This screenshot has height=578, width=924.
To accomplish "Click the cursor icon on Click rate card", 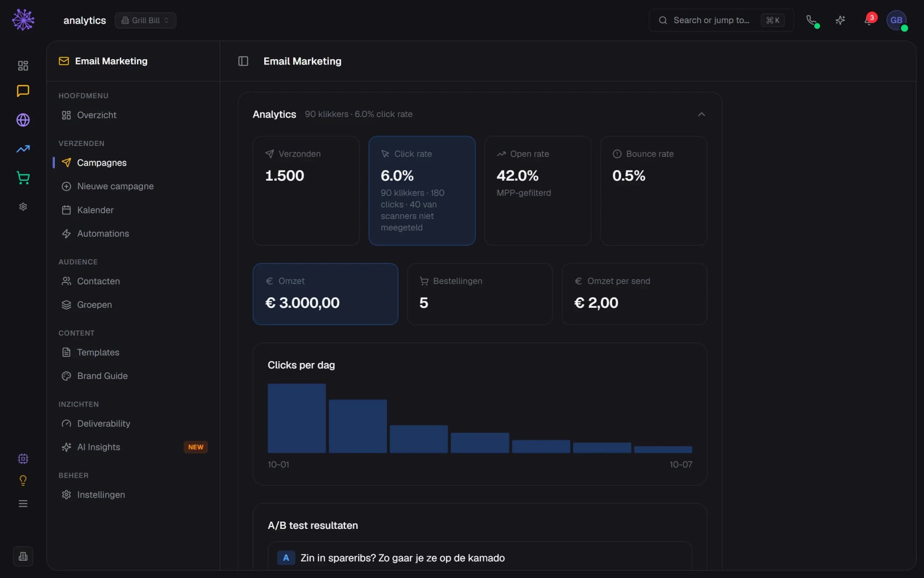I will (385, 154).
